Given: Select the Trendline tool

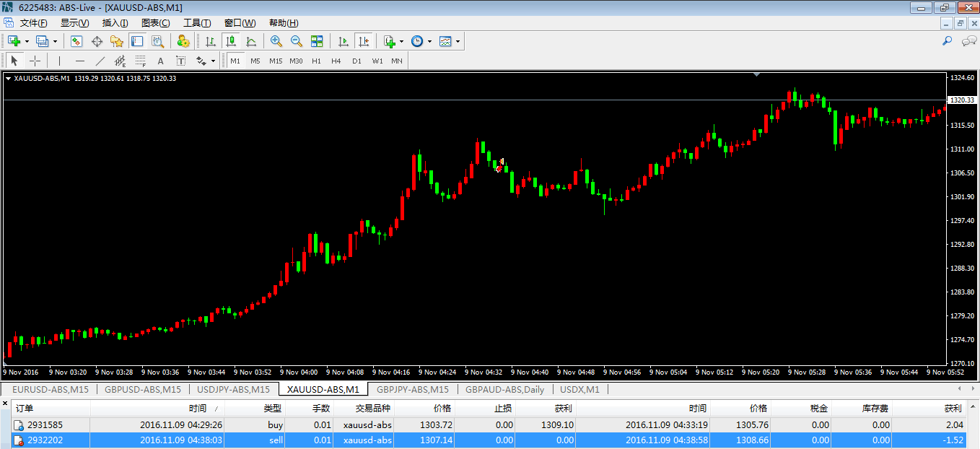Looking at the screenshot, I should point(100,61).
